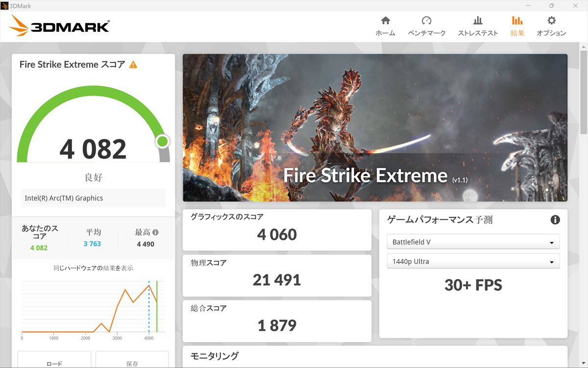The width and height of the screenshot is (588, 368).
Task: Click the 良好 rating label
Action: point(94,177)
